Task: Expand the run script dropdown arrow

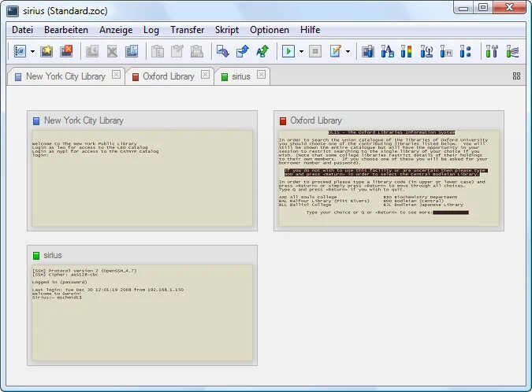Action: pos(301,52)
